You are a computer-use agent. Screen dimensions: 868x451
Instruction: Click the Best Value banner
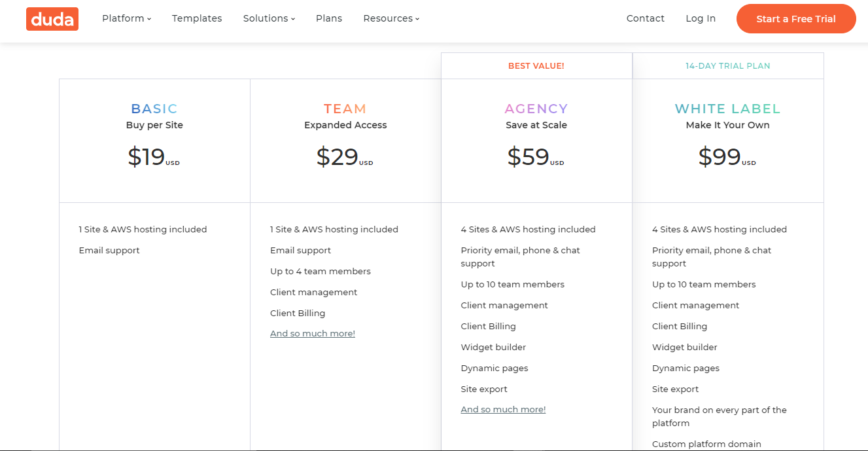point(536,66)
